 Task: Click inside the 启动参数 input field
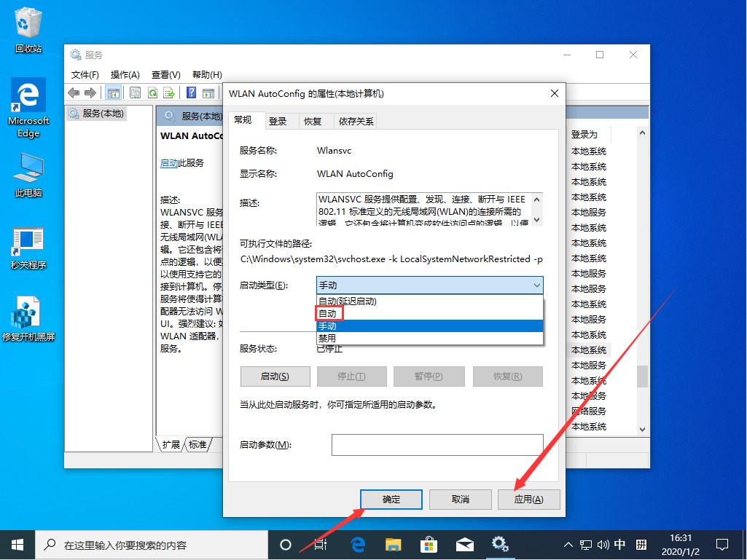(x=437, y=444)
